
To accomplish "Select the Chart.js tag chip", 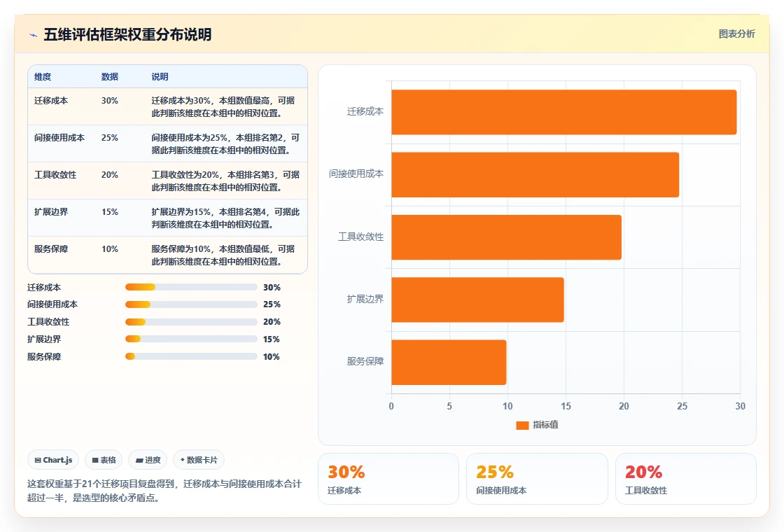I will [x=53, y=460].
